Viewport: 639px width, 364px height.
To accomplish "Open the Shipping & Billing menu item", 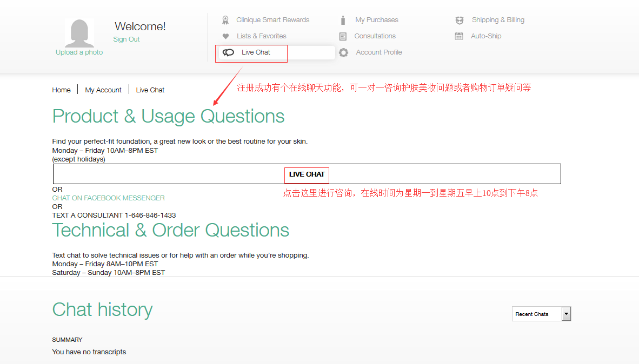I will [x=498, y=20].
